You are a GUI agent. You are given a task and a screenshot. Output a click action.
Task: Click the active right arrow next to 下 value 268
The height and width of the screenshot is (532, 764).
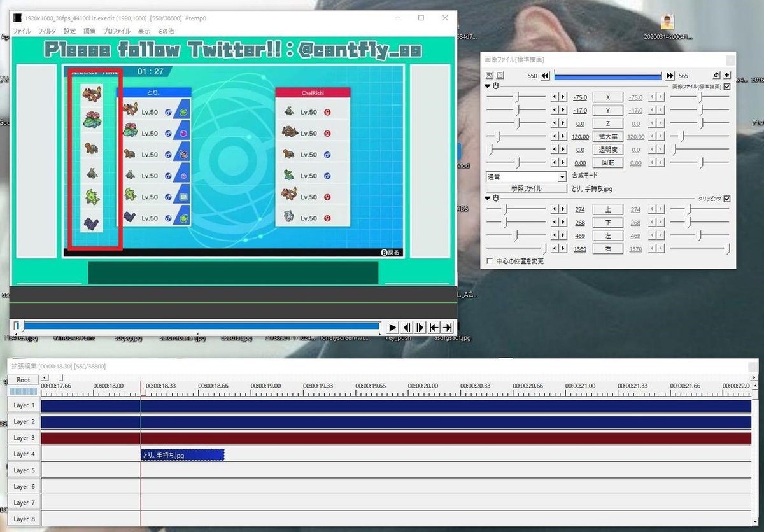563,223
